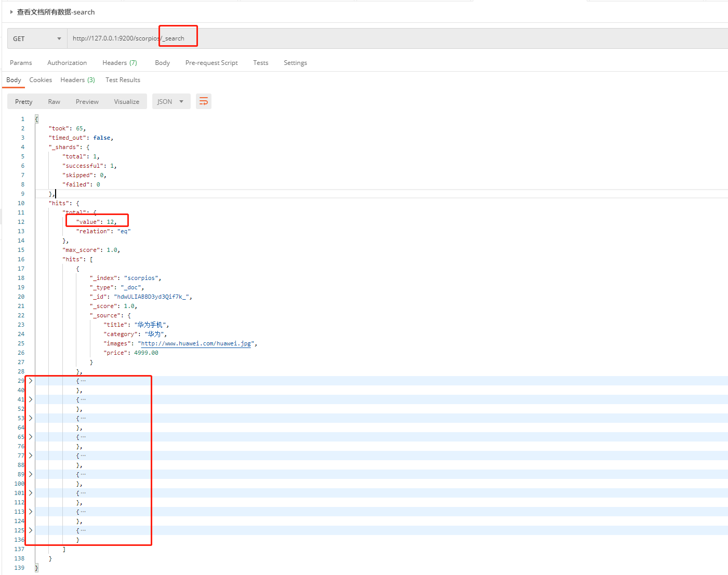Select the Pretty view button
This screenshot has height=575, width=728.
pyautogui.click(x=24, y=101)
